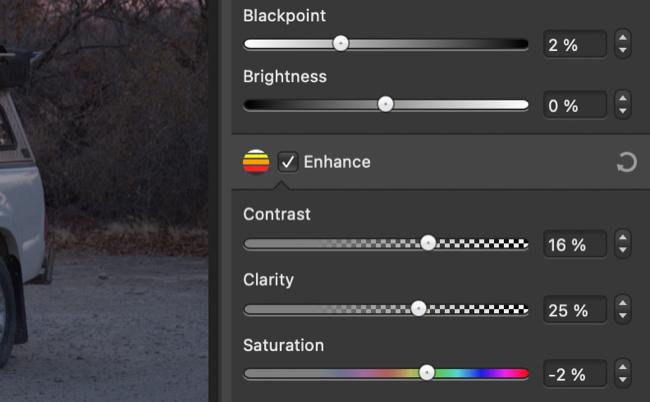The height and width of the screenshot is (402, 650).
Task: Click the Brightness slider handle
Action: [x=385, y=104]
